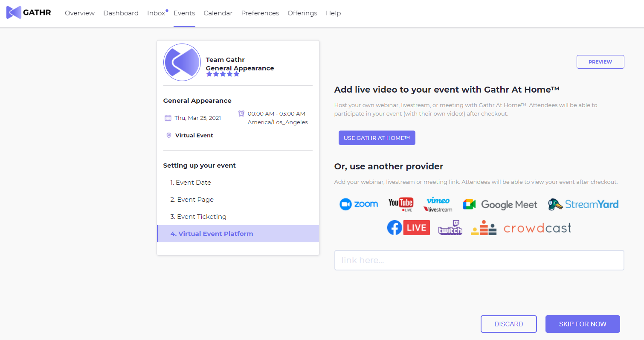The width and height of the screenshot is (644, 340).
Task: Click the 'Virtual Event' location text
Action: [194, 136]
